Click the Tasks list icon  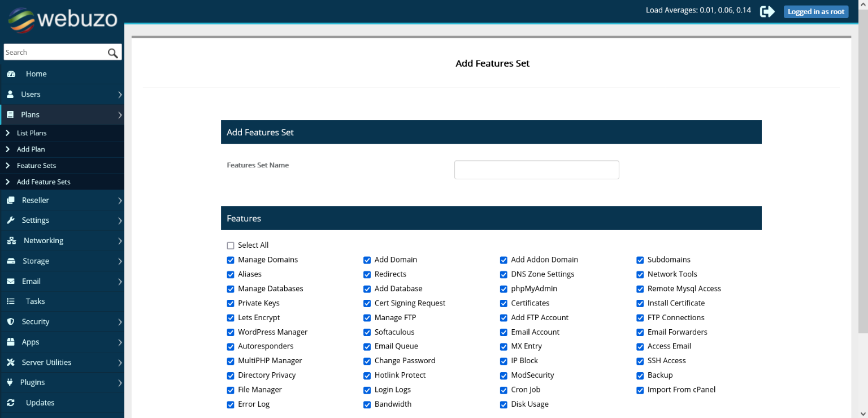[11, 301]
